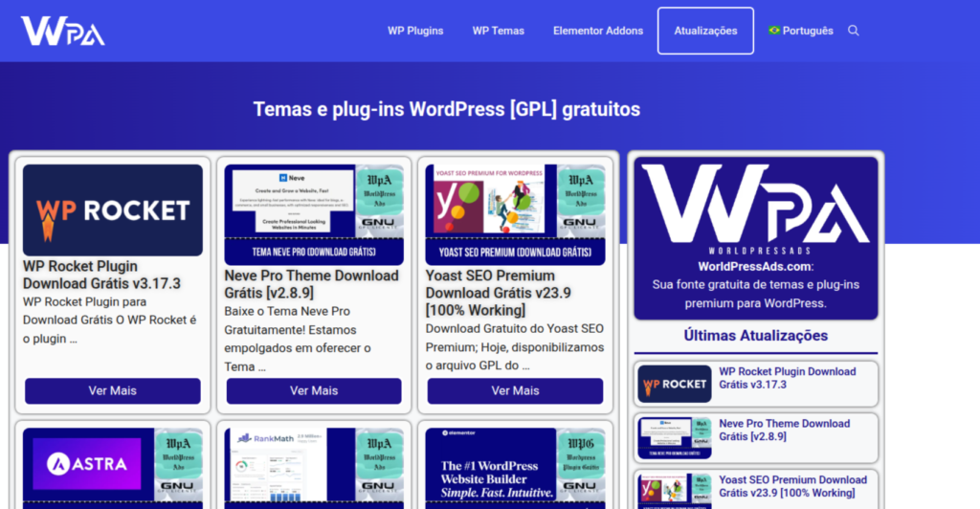Viewport: 980px width, 509px height.
Task: Open WP Temas menu
Action: pos(498,31)
